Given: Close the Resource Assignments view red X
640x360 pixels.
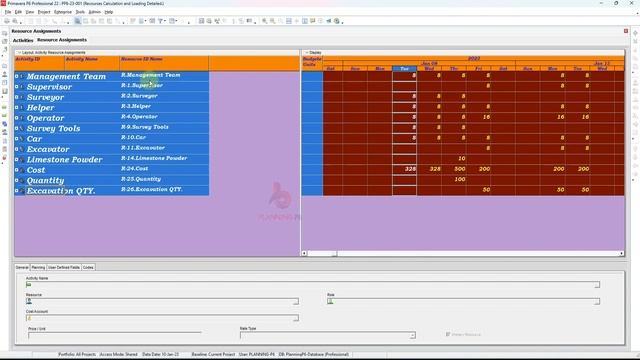Looking at the screenshot, I should pyautogui.click(x=626, y=31).
